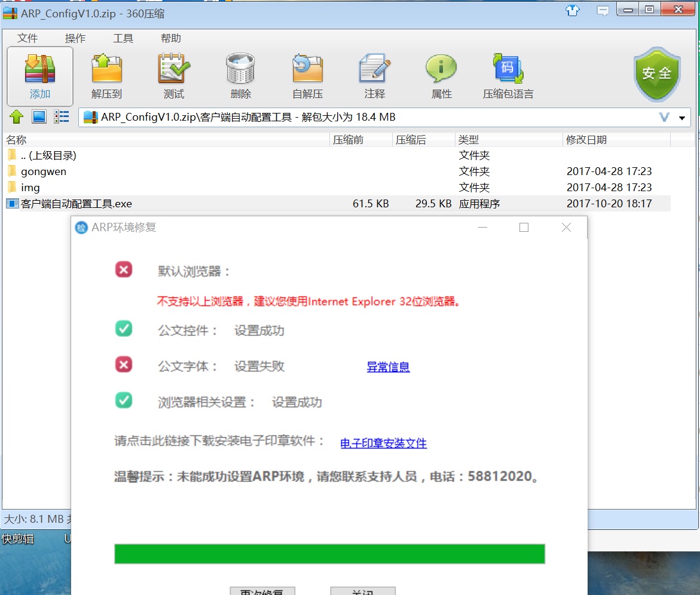Switch to large icon view mode
This screenshot has width=700, height=595.
click(39, 117)
